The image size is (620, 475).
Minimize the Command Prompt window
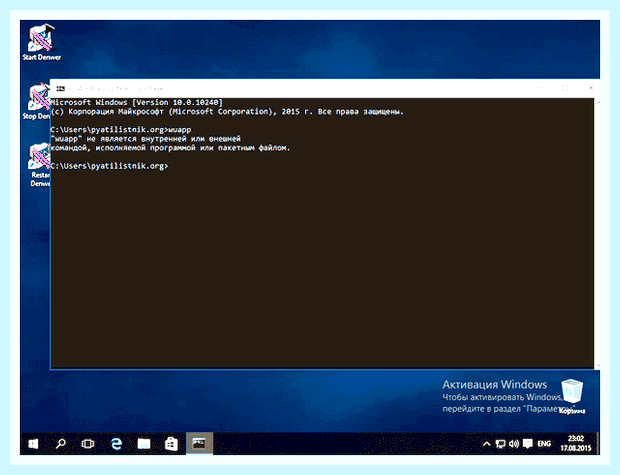[540, 88]
